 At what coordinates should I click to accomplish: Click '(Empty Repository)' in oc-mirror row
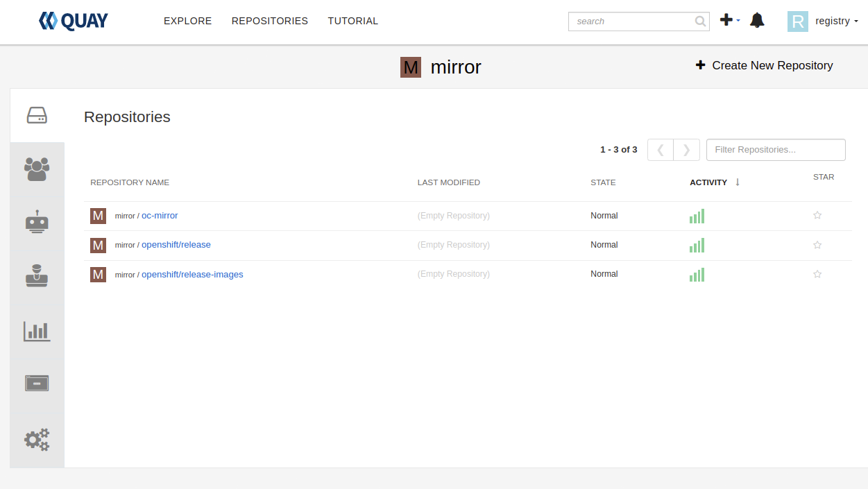454,216
